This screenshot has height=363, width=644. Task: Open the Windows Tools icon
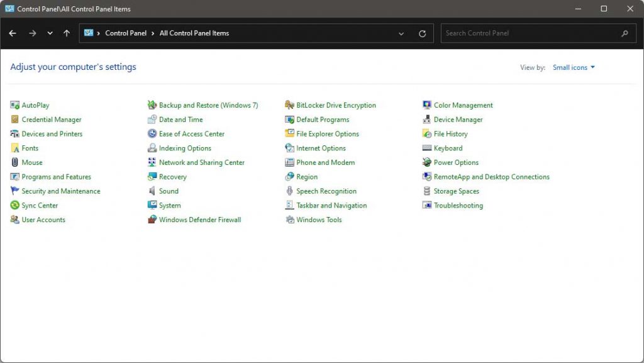289,220
